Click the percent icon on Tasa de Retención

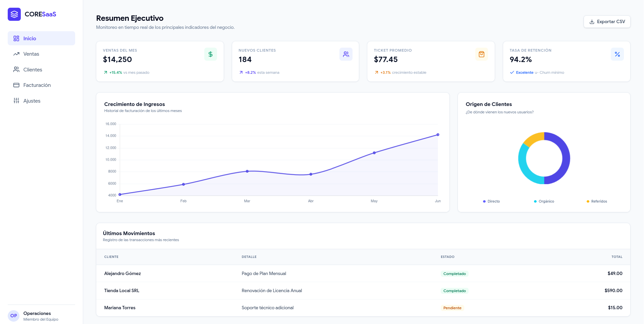coord(617,54)
